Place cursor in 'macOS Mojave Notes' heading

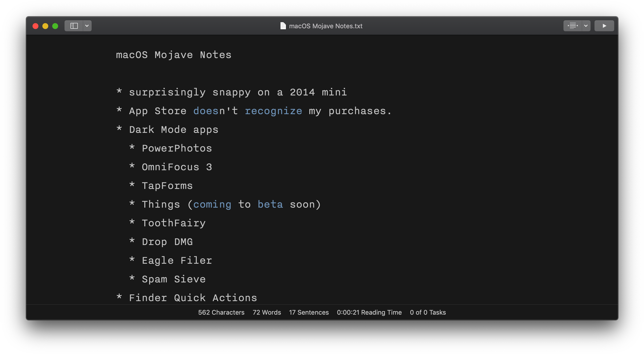(174, 55)
